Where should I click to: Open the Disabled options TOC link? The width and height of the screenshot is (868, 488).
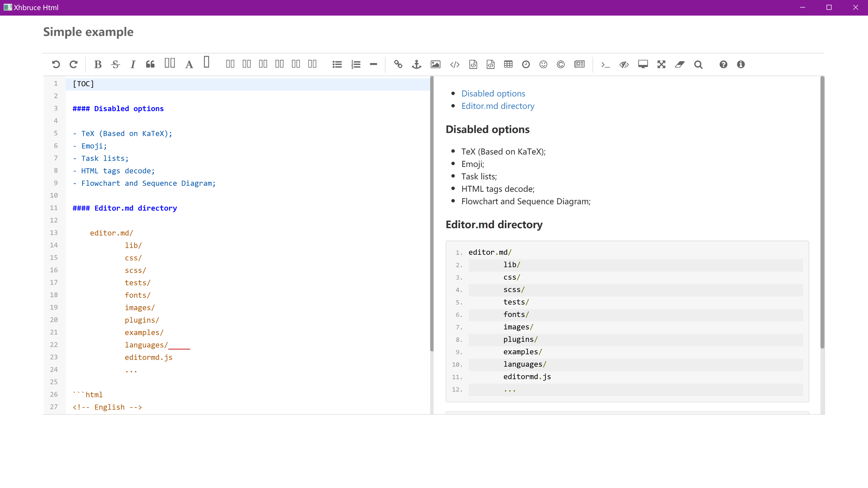(x=493, y=94)
